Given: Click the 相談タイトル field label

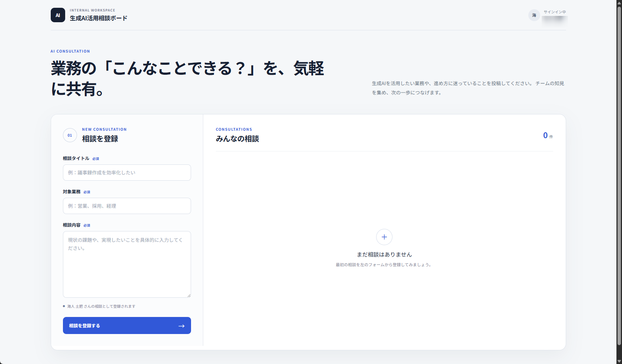Looking at the screenshot, I should pyautogui.click(x=76, y=158).
